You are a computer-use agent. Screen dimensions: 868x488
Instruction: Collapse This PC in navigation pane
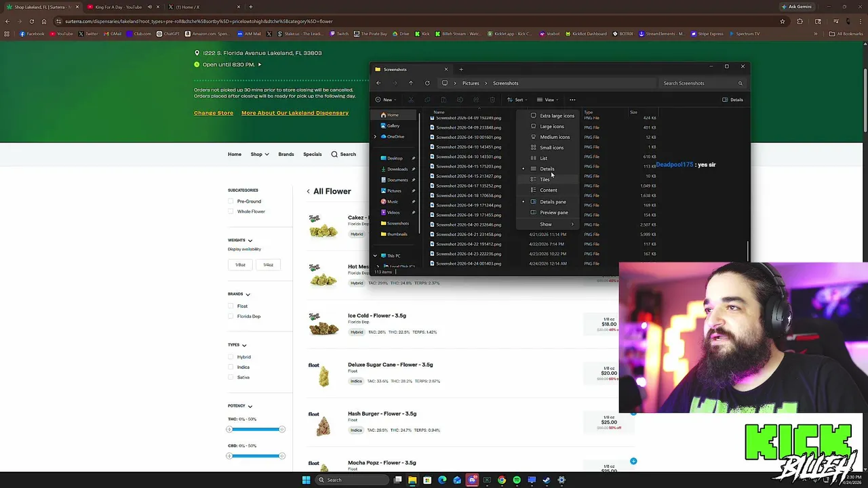pyautogui.click(x=375, y=256)
